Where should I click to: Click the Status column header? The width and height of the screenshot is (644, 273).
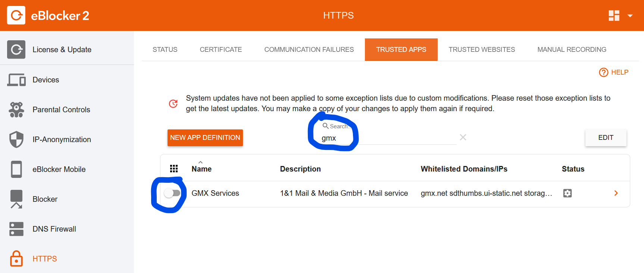(573, 169)
